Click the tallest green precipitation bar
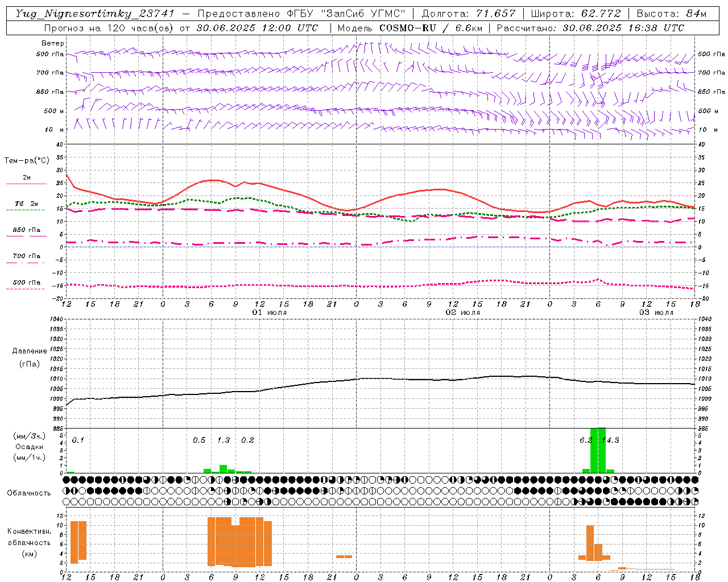Image resolution: width=728 pixels, height=582 pixels. click(602, 450)
